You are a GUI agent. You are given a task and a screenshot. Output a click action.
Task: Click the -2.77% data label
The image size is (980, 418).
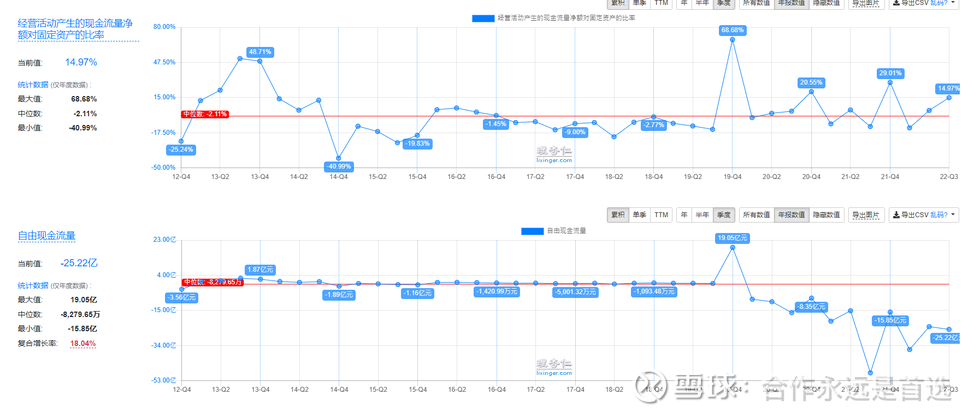pyautogui.click(x=654, y=125)
